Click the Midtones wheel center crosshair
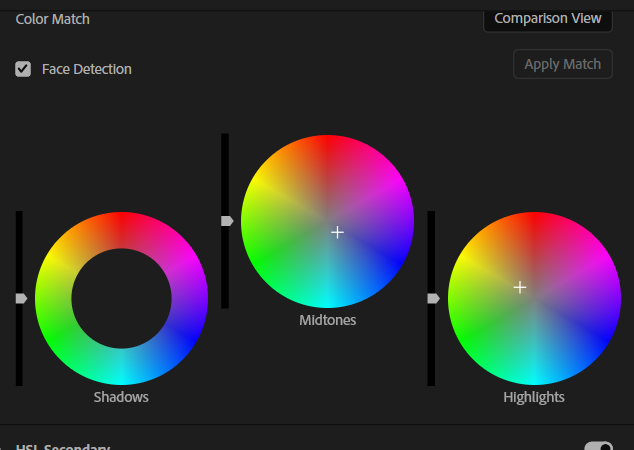Screen dimensions: 634x450 point(338,232)
